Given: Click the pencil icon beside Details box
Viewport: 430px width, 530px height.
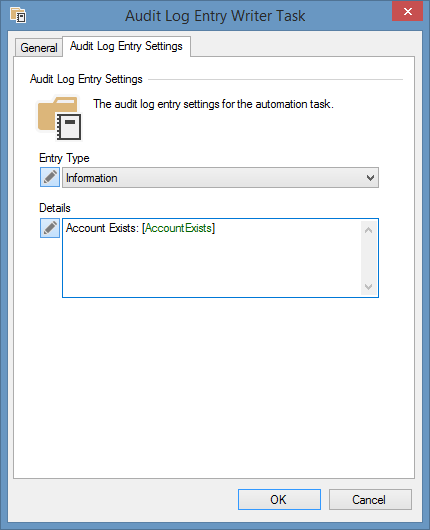Looking at the screenshot, I should (50, 228).
